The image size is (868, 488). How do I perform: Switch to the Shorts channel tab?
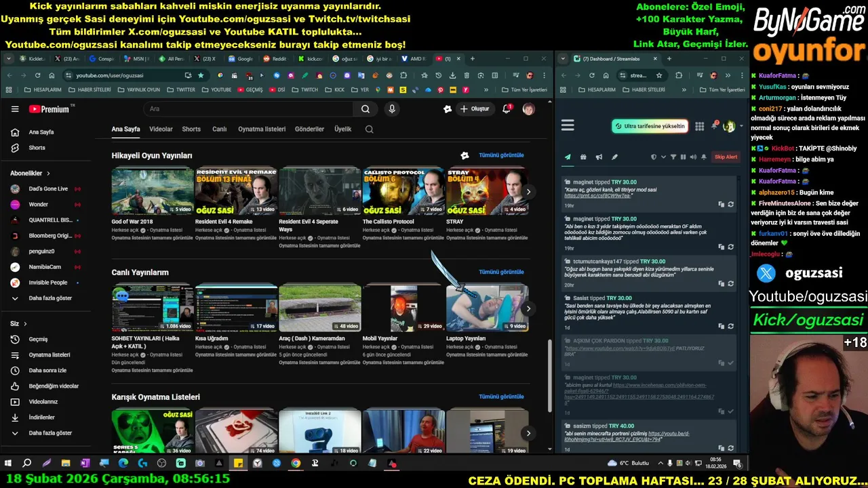[191, 129]
